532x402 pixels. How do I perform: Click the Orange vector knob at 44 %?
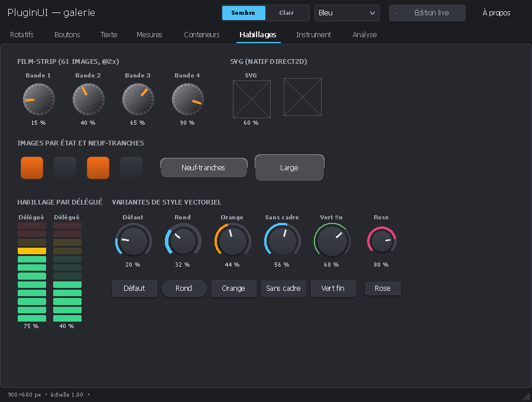[232, 241]
